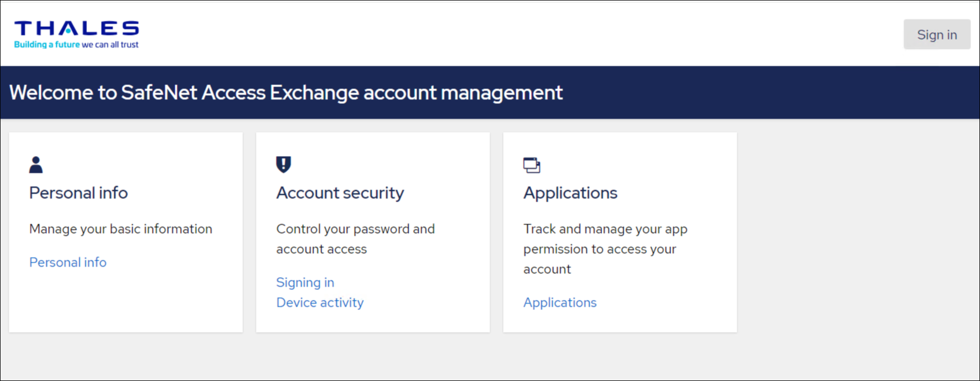The width and height of the screenshot is (980, 381).
Task: Click the Account security card heading
Action: [x=340, y=193]
